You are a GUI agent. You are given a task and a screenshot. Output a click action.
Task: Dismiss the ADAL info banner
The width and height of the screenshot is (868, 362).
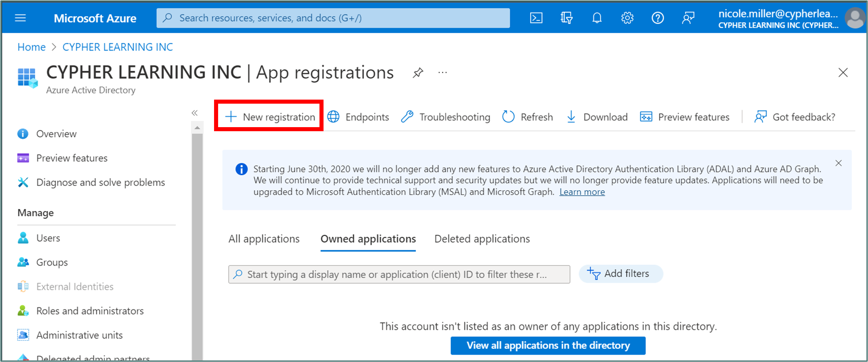coord(838,163)
